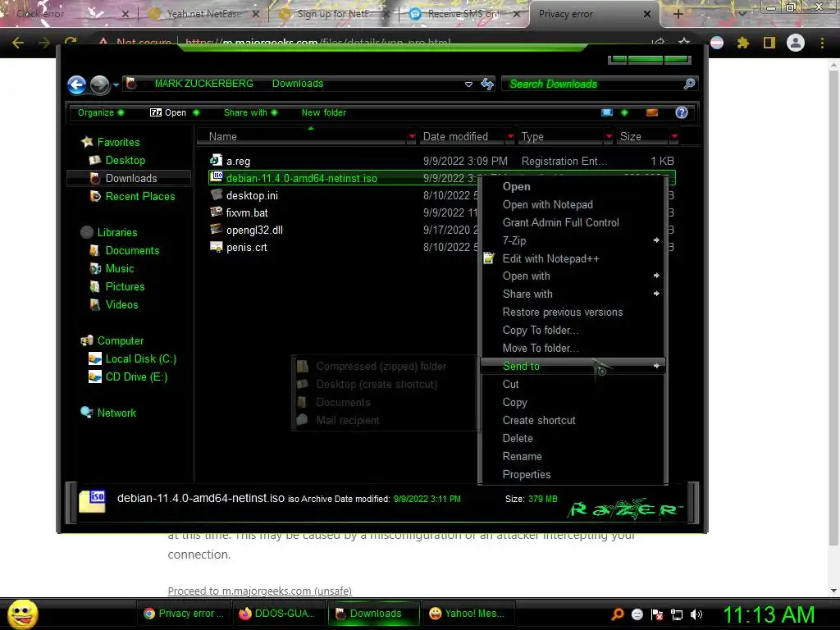Click the taskbar clock 11:13 AM

769,614
